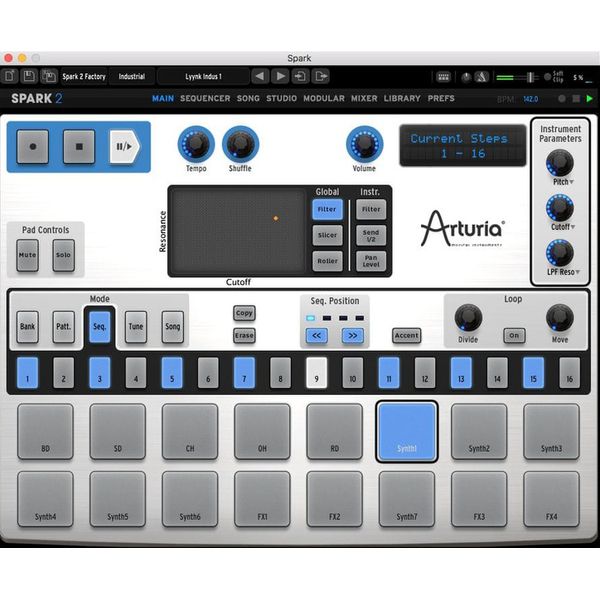Click the Loop Divide knob
The height and width of the screenshot is (600, 600).
[x=468, y=318]
